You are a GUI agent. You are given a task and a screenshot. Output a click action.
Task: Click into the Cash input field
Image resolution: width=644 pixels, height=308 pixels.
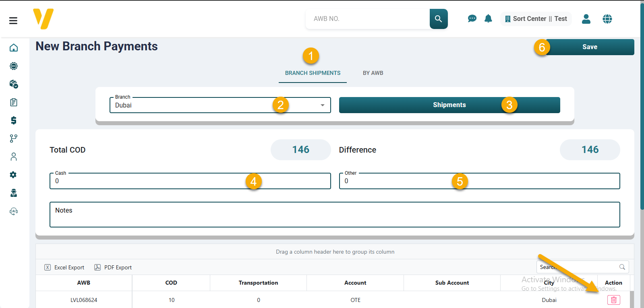[x=149, y=181]
